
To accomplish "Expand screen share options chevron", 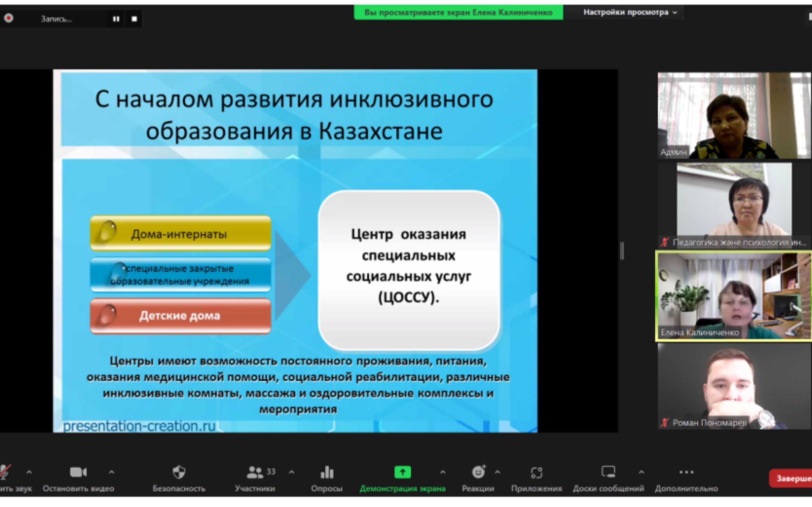I will coord(443,472).
